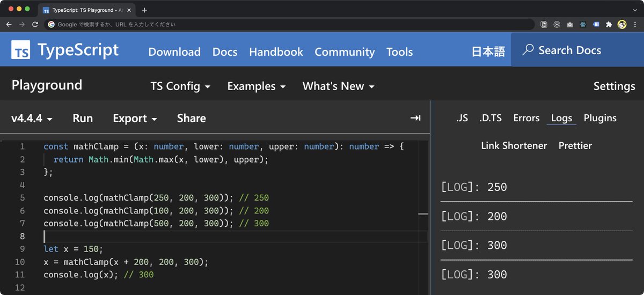The image size is (644, 295).
Task: Click 'console.log(x);' on line 11
Action: (x=81, y=275)
